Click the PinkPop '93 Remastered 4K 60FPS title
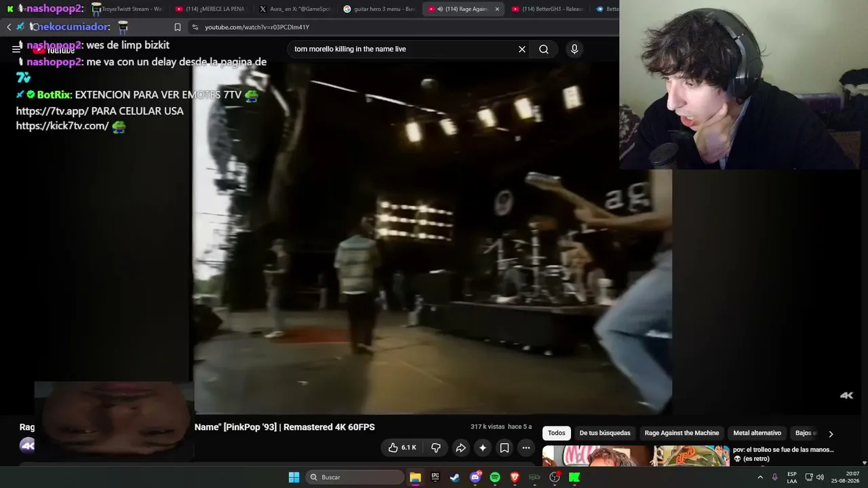The image size is (868, 488). click(x=284, y=427)
